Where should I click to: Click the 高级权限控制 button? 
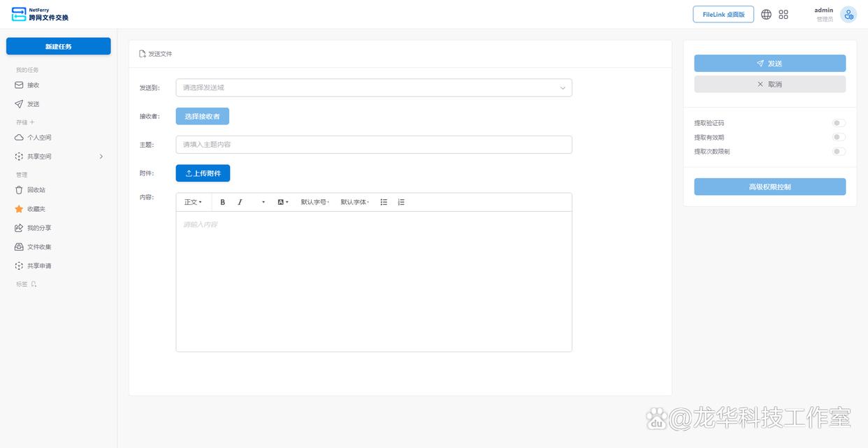pyautogui.click(x=769, y=187)
